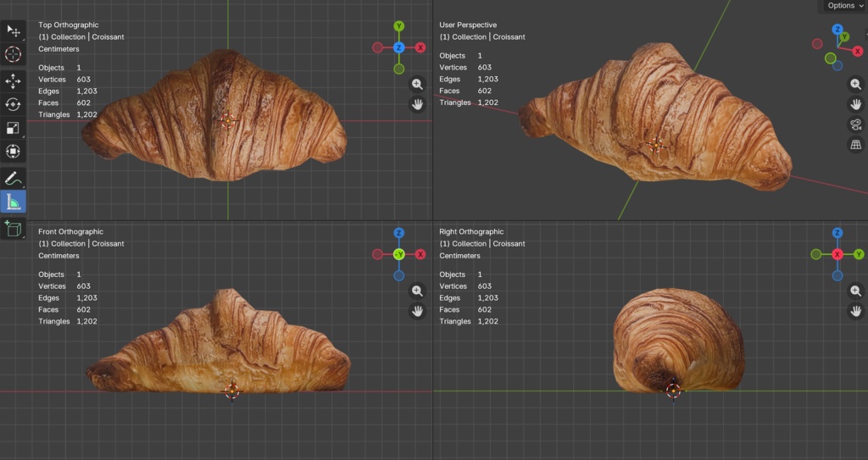Click the 'Right Orthographic' view label
The image size is (868, 460).
coord(471,232)
